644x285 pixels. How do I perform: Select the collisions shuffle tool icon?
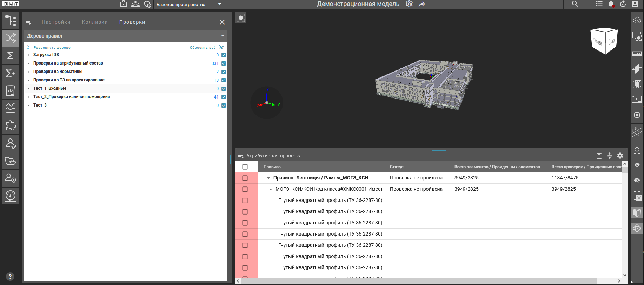pos(11,38)
